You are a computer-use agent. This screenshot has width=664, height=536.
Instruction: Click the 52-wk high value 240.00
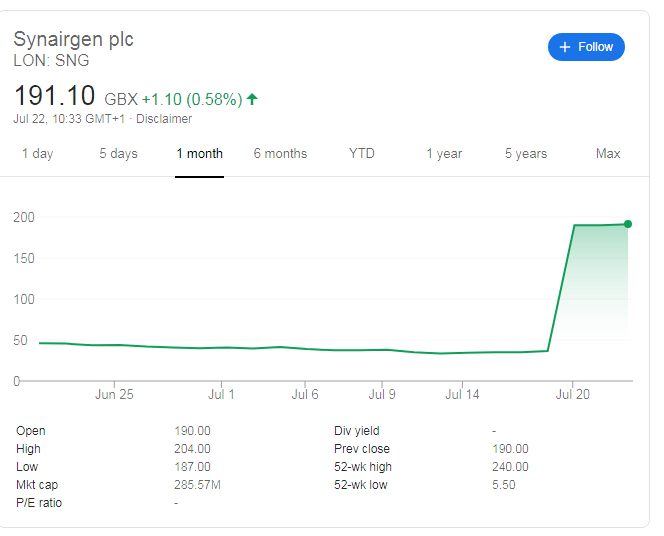click(x=510, y=467)
